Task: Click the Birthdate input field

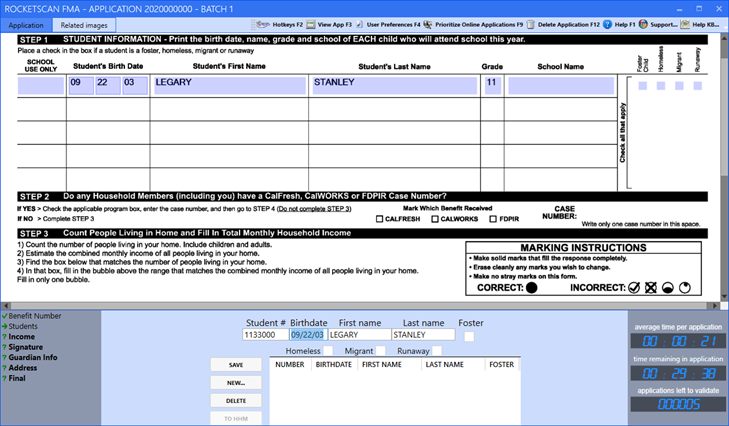Action: point(308,334)
